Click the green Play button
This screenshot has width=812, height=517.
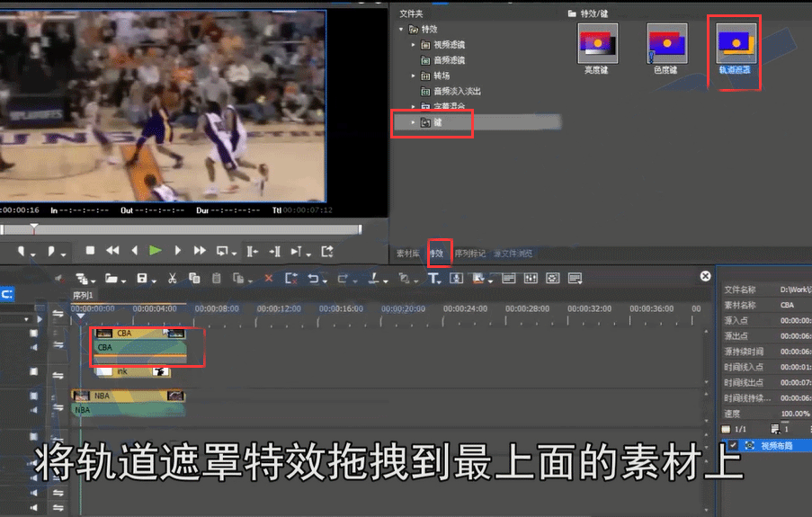(155, 251)
